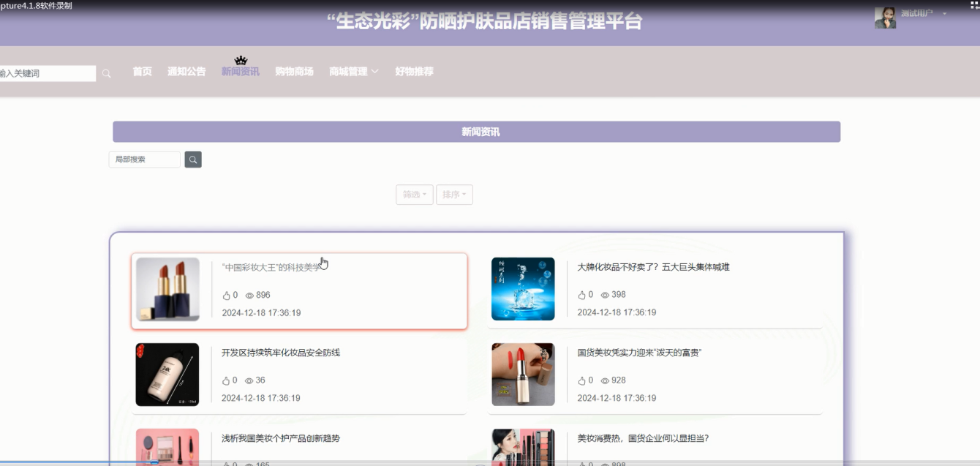Image resolution: width=980 pixels, height=466 pixels.
Task: Click the keyword search input field
Action: click(x=48, y=73)
